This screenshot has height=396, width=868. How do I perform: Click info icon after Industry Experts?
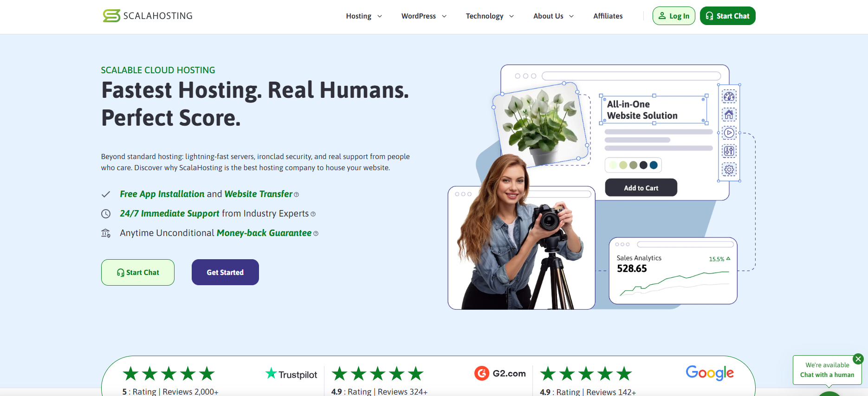tap(313, 214)
